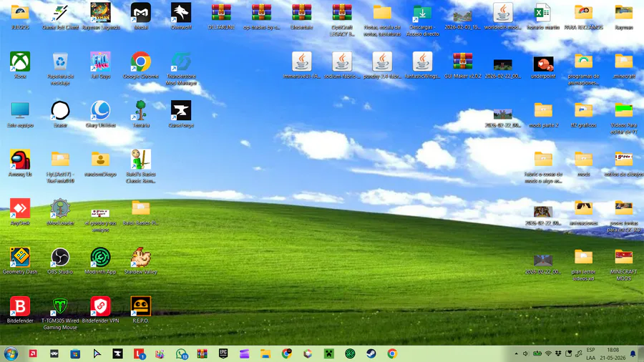Select the CurseForge desktop icon
This screenshot has height=362, width=644.
pyautogui.click(x=181, y=114)
